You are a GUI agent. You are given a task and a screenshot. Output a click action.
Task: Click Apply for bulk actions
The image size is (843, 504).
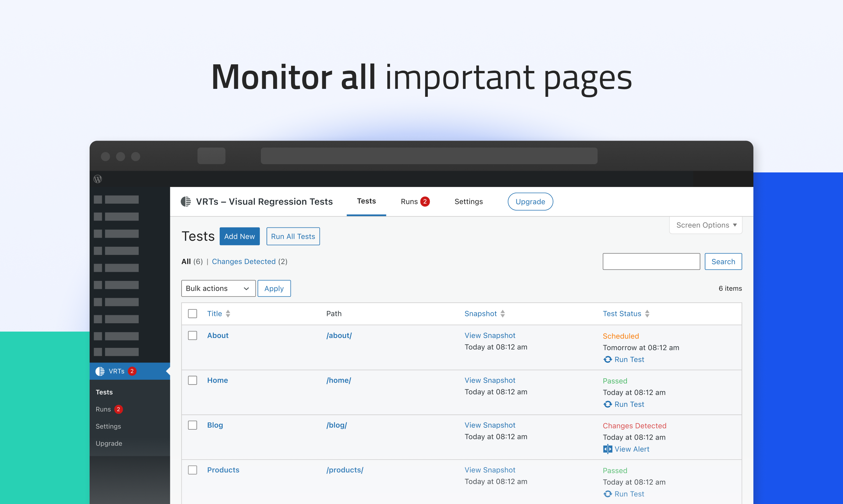click(x=274, y=288)
